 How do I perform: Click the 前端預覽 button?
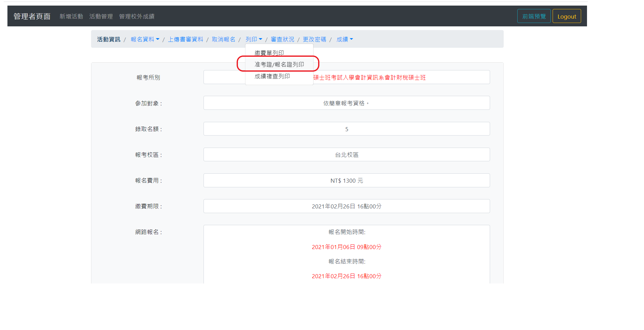534,16
